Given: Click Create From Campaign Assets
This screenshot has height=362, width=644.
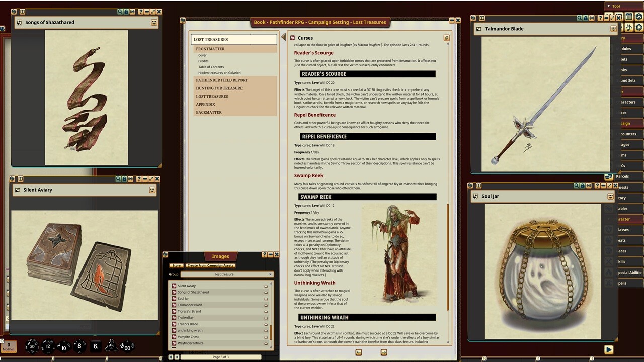Looking at the screenshot, I should click(210, 265).
